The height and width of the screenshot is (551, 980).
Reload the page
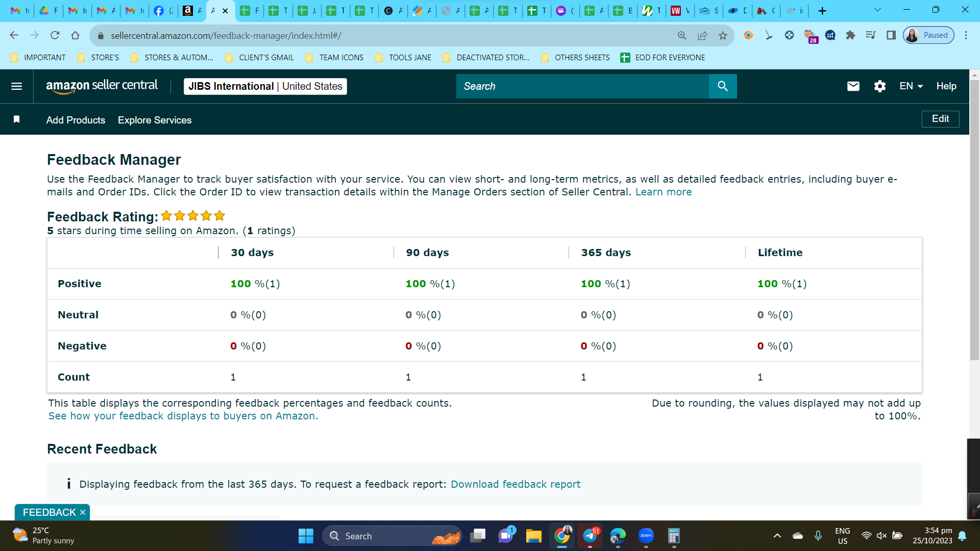click(x=55, y=35)
